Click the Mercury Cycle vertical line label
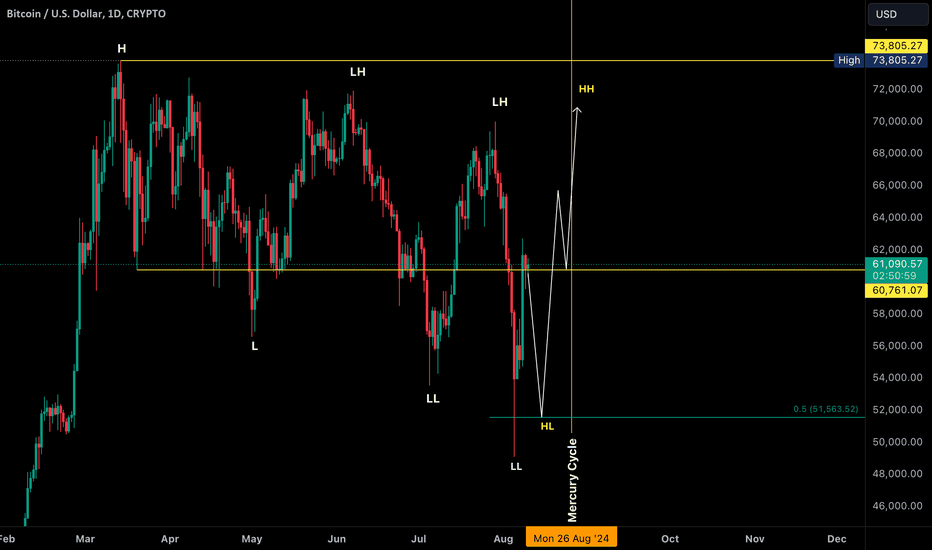This screenshot has width=932, height=550. pos(572,480)
